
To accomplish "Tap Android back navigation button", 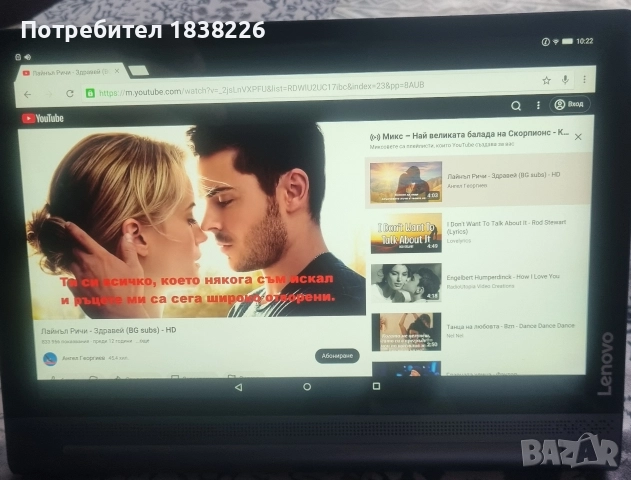I will pos(239,387).
